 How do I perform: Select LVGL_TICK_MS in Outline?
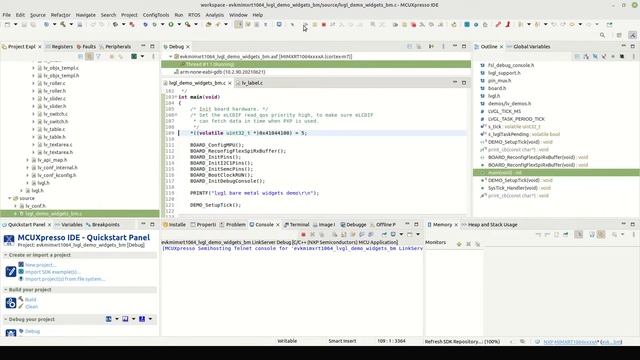[x=504, y=111]
